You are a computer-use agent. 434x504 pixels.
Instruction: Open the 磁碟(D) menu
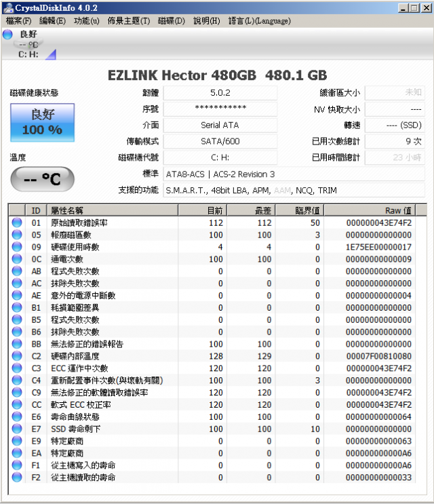click(171, 21)
